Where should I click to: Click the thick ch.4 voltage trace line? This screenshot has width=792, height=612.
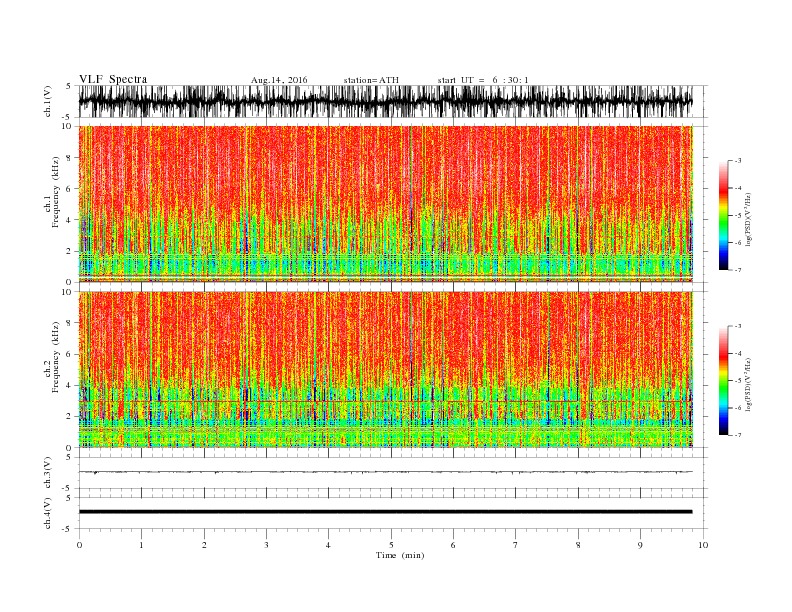tap(385, 512)
